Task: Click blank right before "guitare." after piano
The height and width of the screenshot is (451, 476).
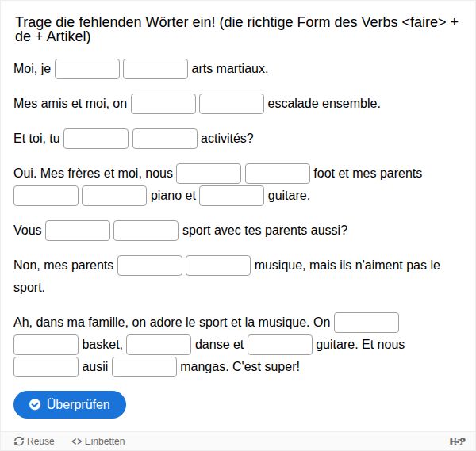Action: 232,196
